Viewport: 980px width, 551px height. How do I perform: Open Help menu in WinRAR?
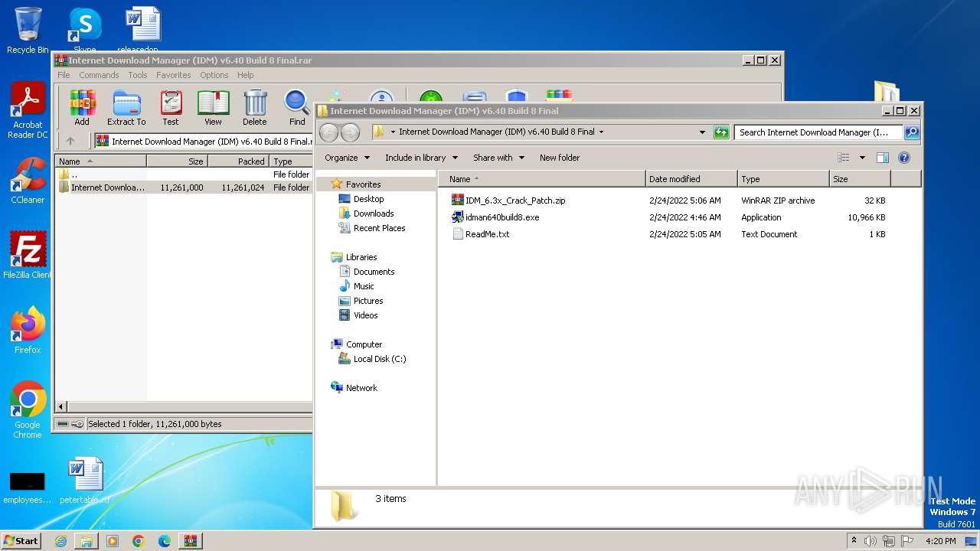245,75
